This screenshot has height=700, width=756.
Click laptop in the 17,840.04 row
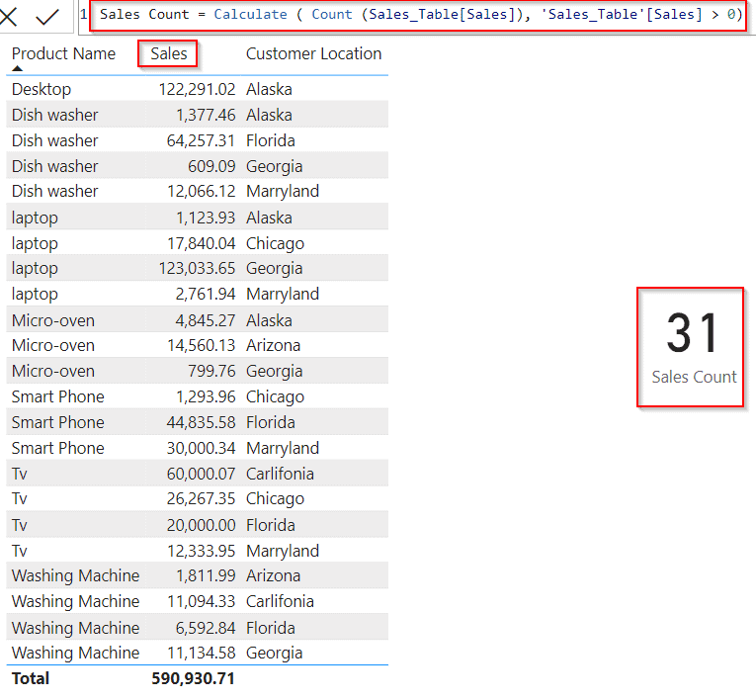pyautogui.click(x=35, y=243)
